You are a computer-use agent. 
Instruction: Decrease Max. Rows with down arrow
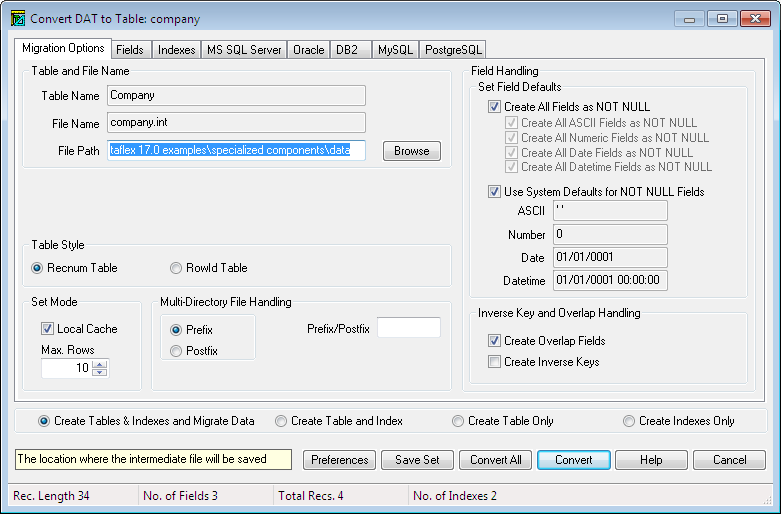[x=98, y=372]
